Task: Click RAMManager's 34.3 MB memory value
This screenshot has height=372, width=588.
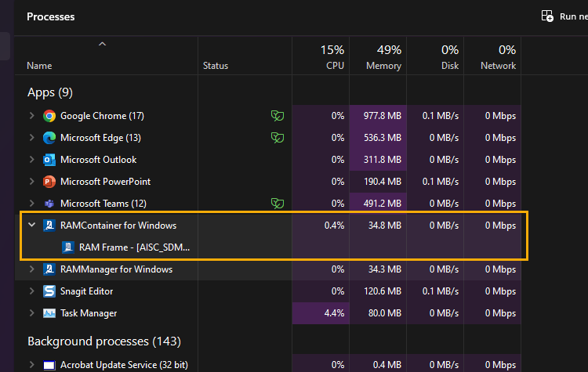Action: click(x=384, y=269)
